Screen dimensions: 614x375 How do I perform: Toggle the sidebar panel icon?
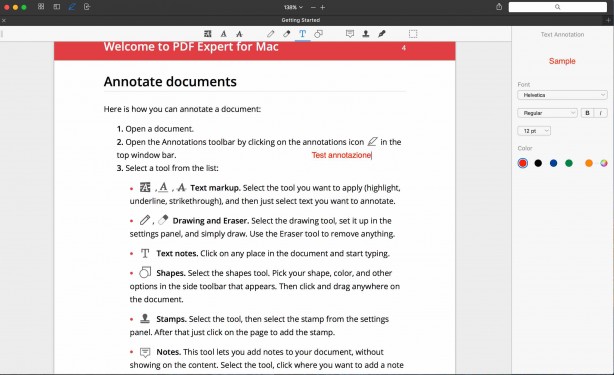(57, 7)
